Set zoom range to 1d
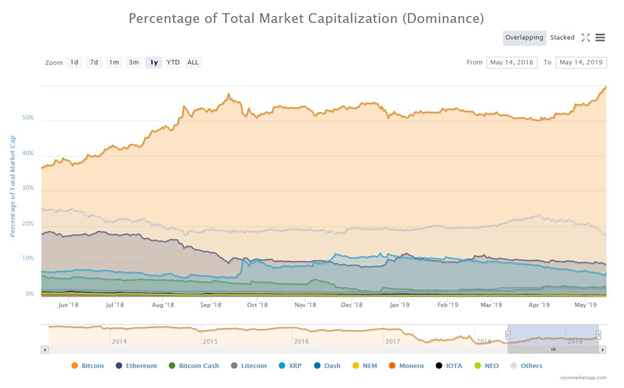This screenshot has width=624, height=388. 74,62
